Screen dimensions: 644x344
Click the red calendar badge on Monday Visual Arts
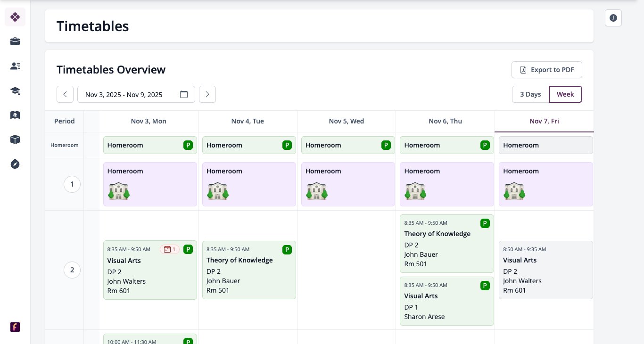[170, 249]
